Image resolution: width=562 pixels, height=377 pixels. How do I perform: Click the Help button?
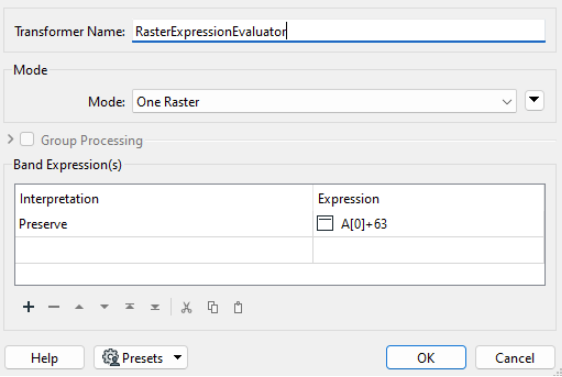[44, 357]
